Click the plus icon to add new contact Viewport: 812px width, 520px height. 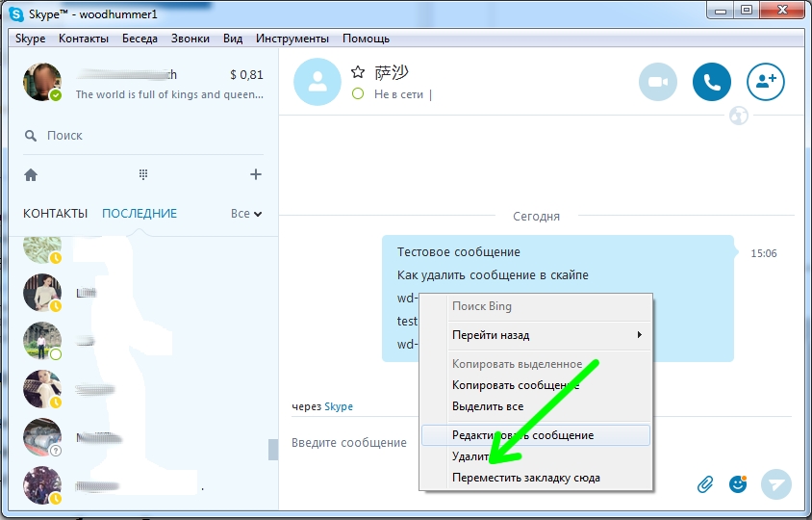(x=256, y=174)
